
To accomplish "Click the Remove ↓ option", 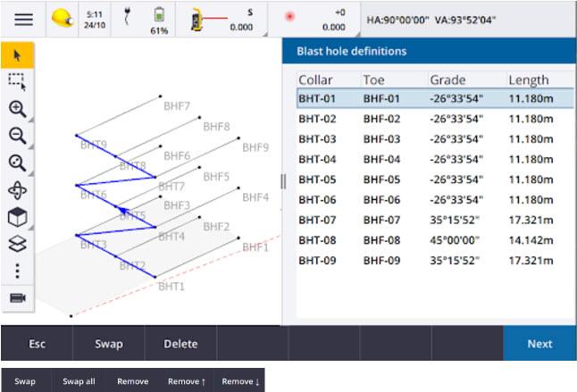I will pos(238,381).
